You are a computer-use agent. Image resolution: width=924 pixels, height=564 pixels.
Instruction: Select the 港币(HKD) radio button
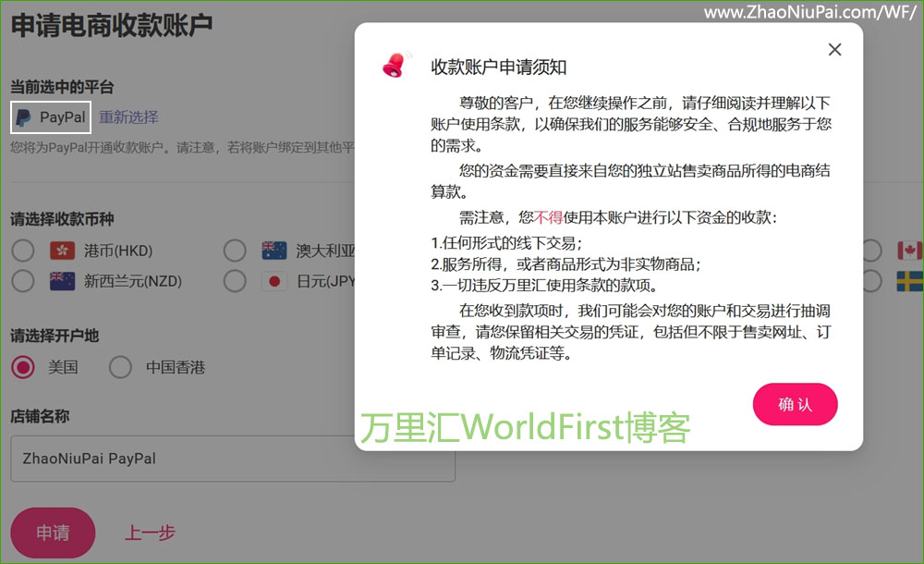23,251
